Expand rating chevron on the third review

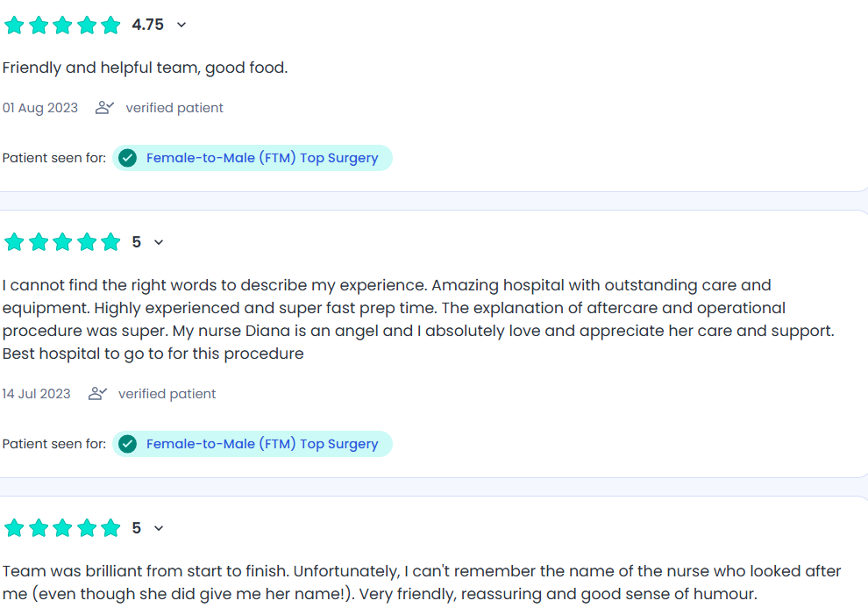pos(159,528)
